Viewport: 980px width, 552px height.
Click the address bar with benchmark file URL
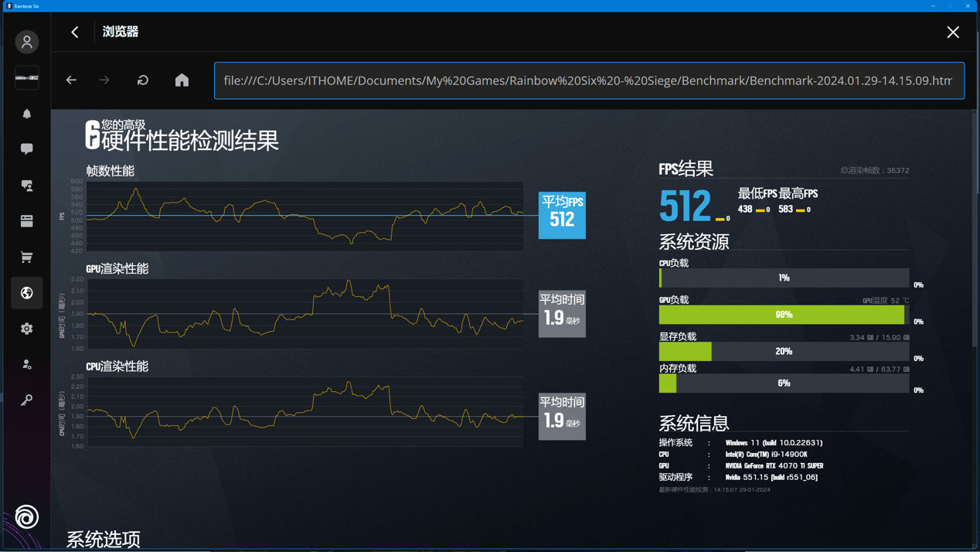point(590,80)
